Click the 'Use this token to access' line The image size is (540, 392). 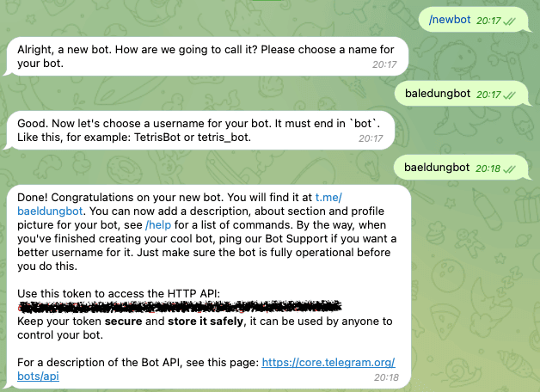(x=119, y=293)
